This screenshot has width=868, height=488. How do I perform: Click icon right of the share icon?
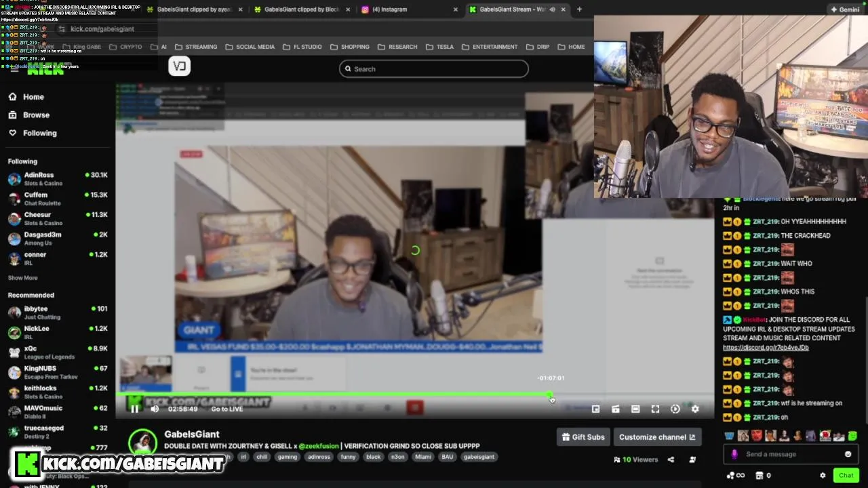coord(692,460)
